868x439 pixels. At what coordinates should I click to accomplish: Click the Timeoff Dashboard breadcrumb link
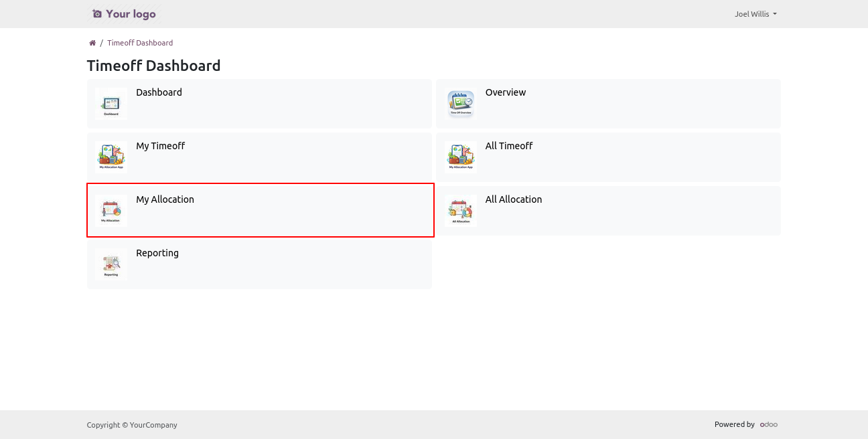coord(140,43)
